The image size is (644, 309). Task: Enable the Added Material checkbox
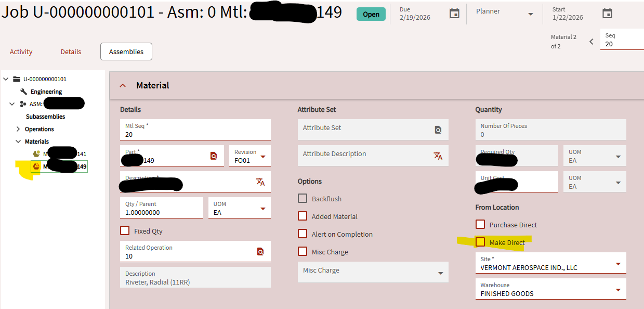[x=303, y=216]
